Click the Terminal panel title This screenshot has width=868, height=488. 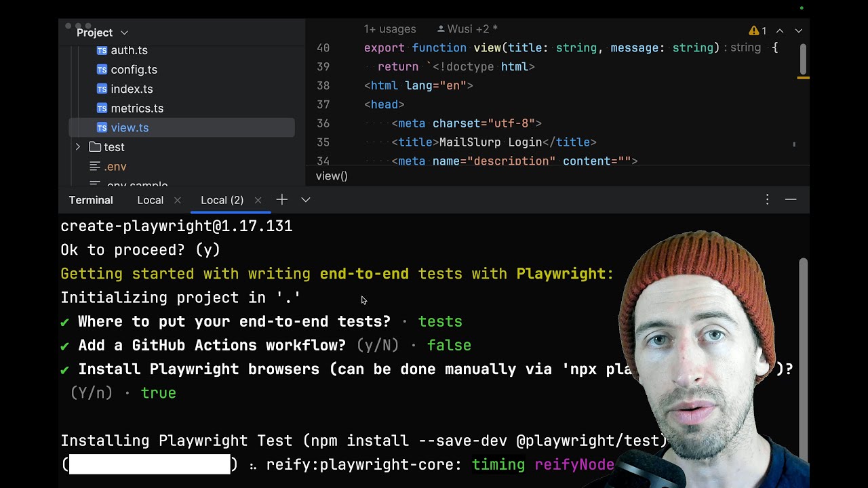91,200
